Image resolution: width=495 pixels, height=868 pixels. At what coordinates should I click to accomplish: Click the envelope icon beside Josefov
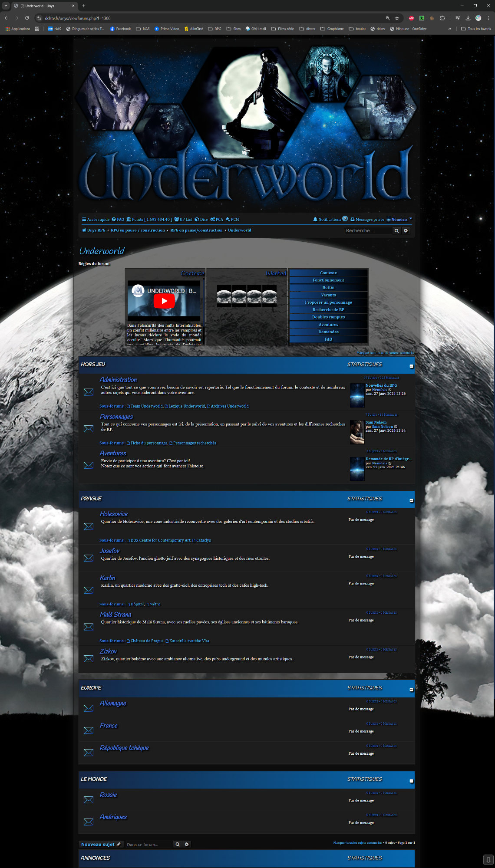click(89, 558)
